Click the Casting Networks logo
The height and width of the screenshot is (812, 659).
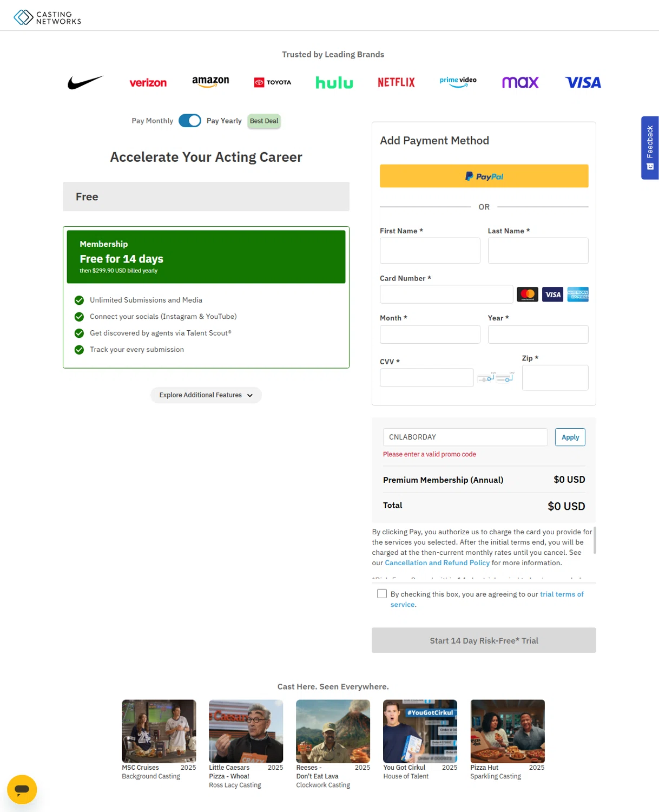point(48,17)
